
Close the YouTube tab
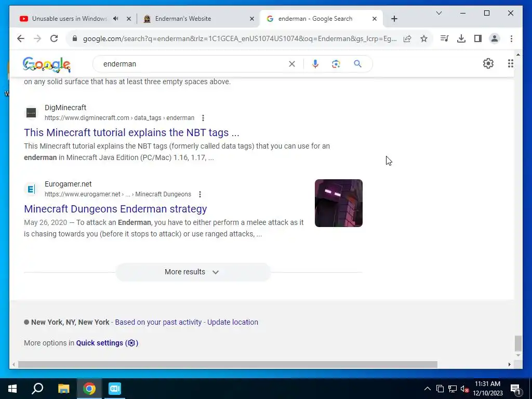(x=129, y=19)
